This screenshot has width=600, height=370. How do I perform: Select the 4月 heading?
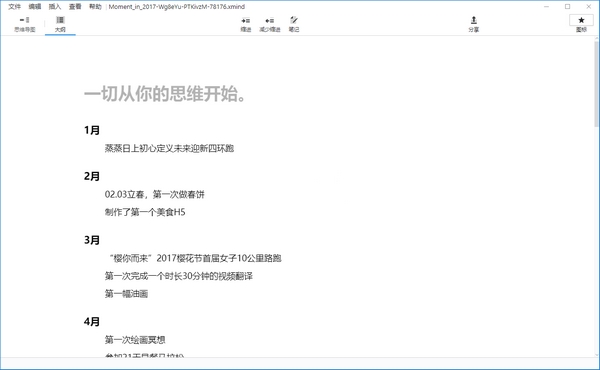coord(92,321)
